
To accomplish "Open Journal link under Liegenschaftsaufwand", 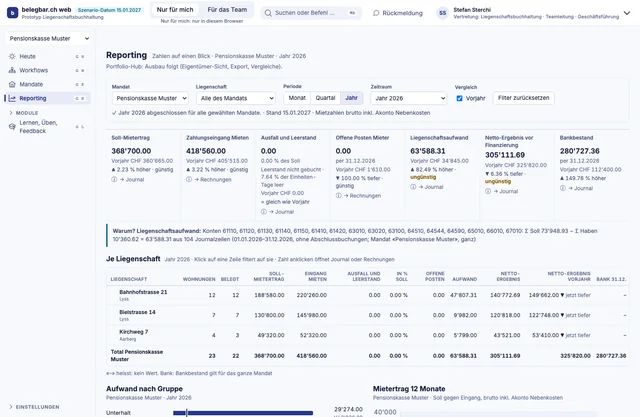I will tap(431, 187).
